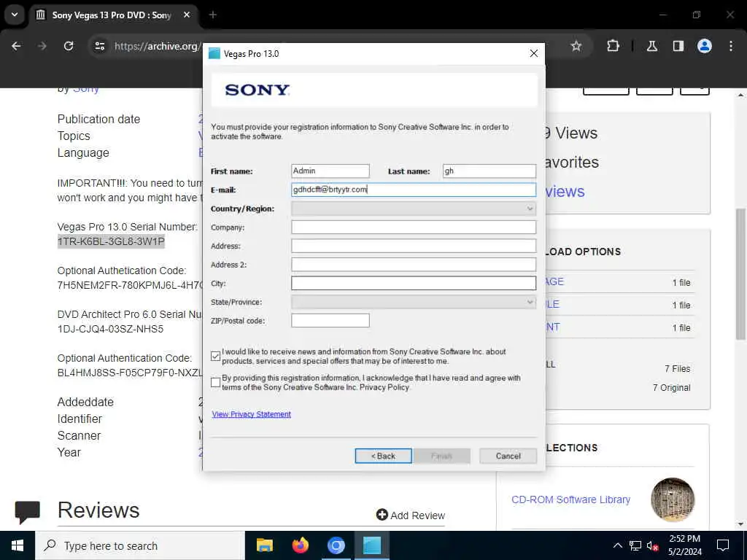Image resolution: width=747 pixels, height=560 pixels.
Task: Click the network tray icon
Action: coord(635,545)
